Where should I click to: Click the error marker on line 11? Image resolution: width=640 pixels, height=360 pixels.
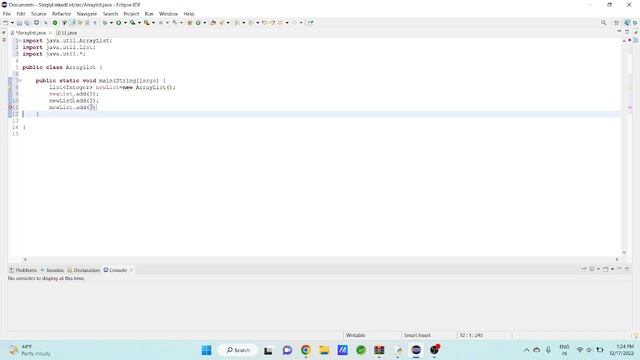coord(10,107)
